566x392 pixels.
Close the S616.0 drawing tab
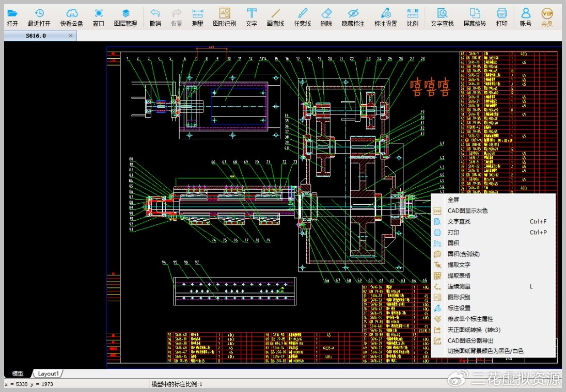[x=70, y=36]
